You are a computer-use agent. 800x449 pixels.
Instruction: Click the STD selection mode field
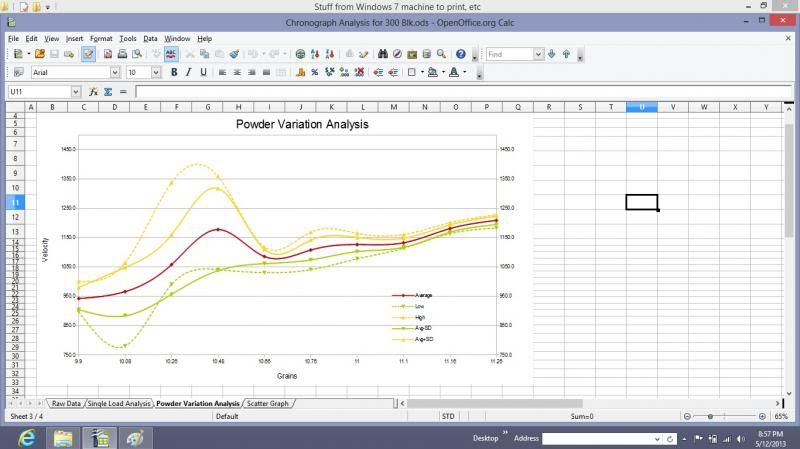(x=448, y=417)
